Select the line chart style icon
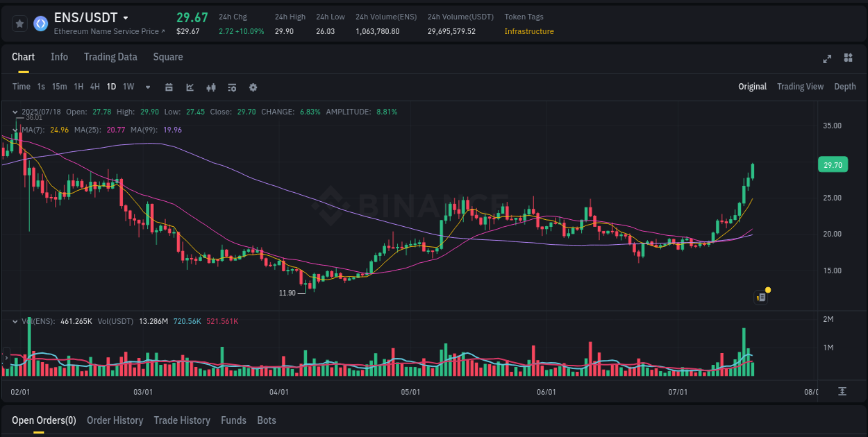 (x=190, y=86)
